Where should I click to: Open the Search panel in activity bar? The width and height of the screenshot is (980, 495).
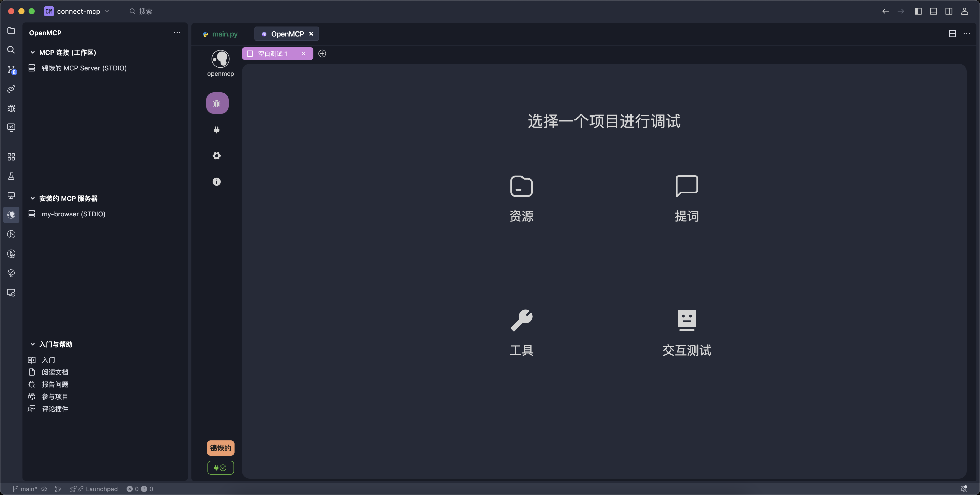(x=11, y=50)
